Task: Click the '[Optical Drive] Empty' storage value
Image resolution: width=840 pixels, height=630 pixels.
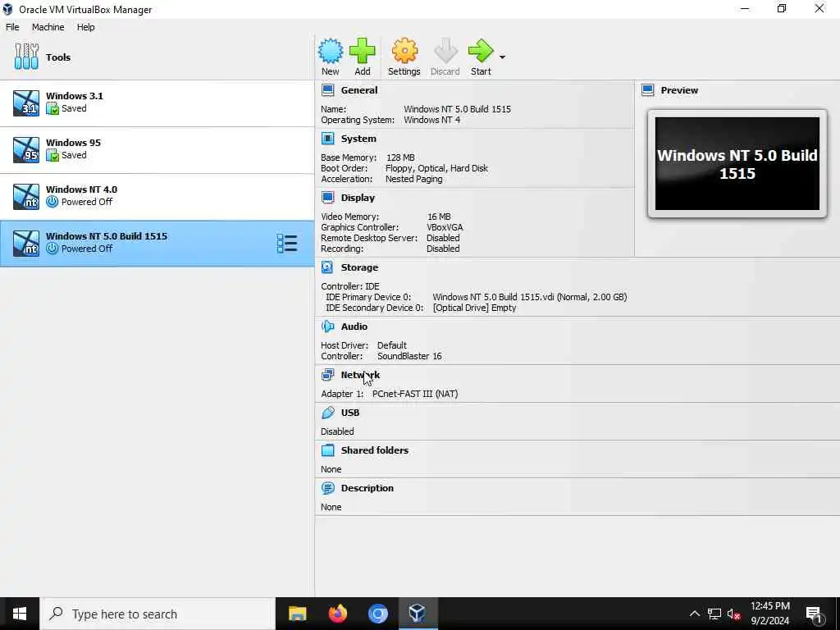Action: click(x=475, y=308)
